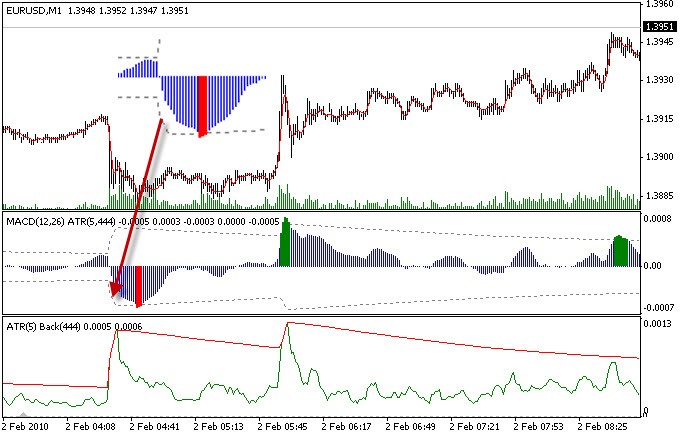Click the 1.3885 price scale label
This screenshot has width=680, height=435.
pyautogui.click(x=658, y=195)
